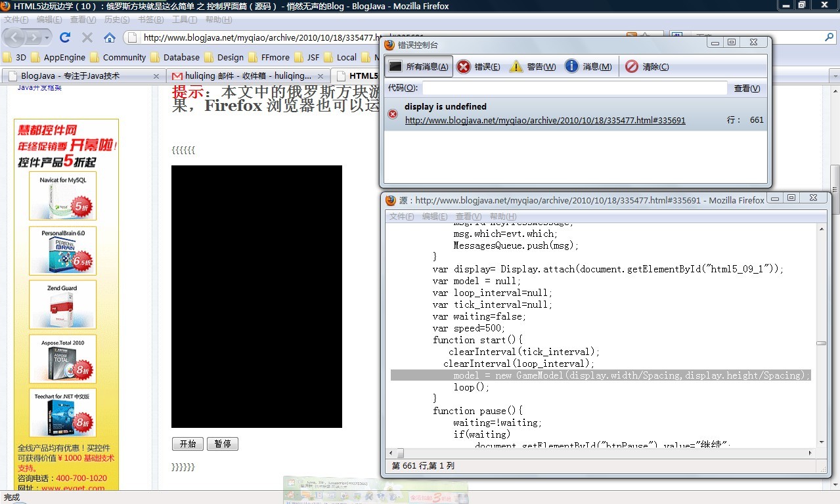840x504 pixels.
Task: Open the 3D bookmark folder
Action: pyautogui.click(x=14, y=57)
